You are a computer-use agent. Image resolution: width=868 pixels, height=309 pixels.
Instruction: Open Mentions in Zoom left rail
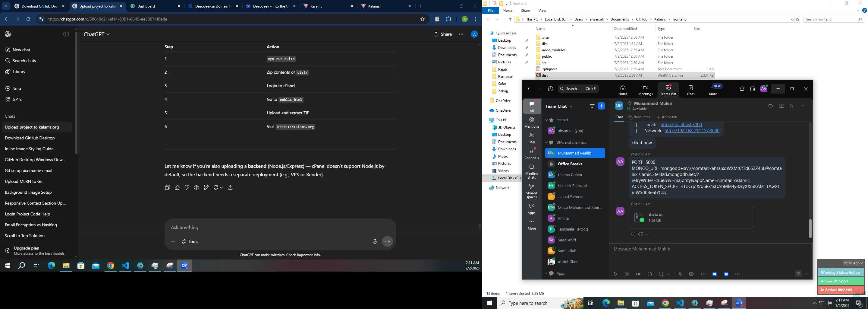(x=532, y=123)
